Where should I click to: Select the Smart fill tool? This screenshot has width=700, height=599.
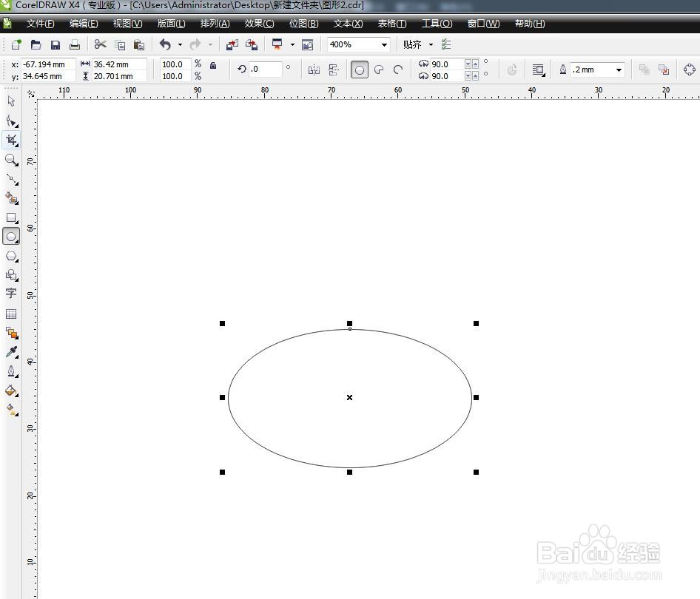coord(11,198)
